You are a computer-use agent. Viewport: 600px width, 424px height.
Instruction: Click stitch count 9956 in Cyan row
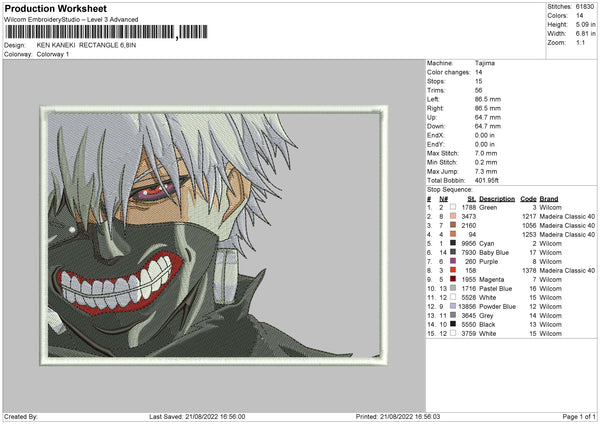coord(469,243)
